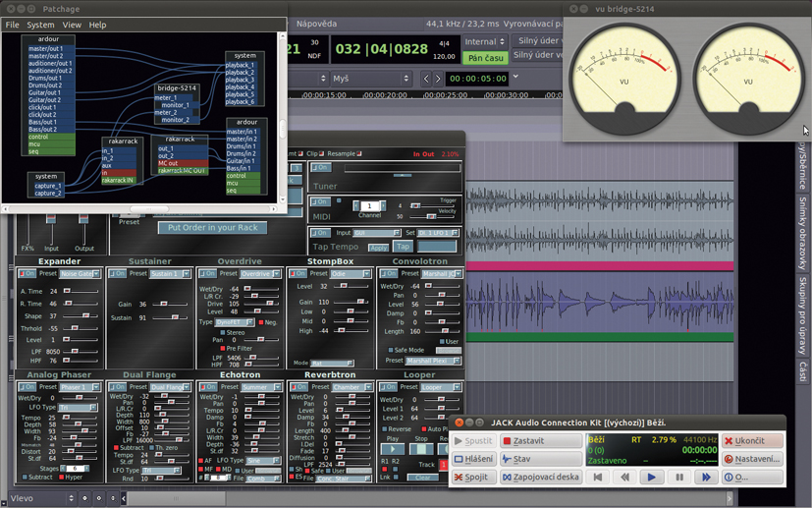Open Reverbtron preset dropdown Chamber

(352, 387)
